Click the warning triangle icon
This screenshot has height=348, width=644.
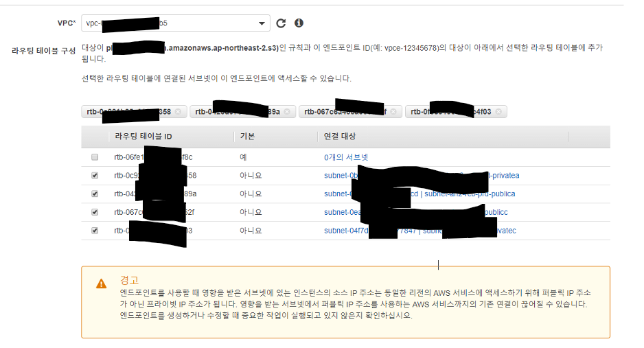click(102, 283)
